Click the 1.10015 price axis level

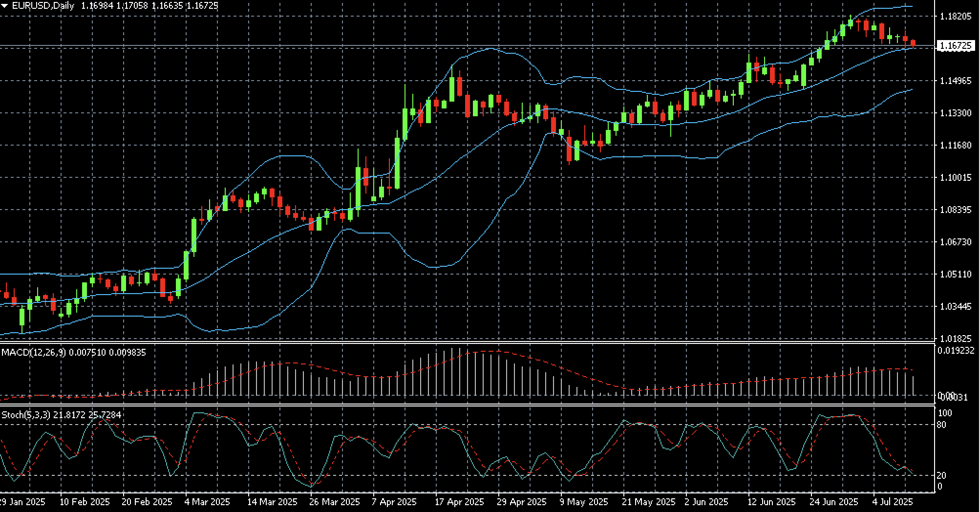point(956,177)
